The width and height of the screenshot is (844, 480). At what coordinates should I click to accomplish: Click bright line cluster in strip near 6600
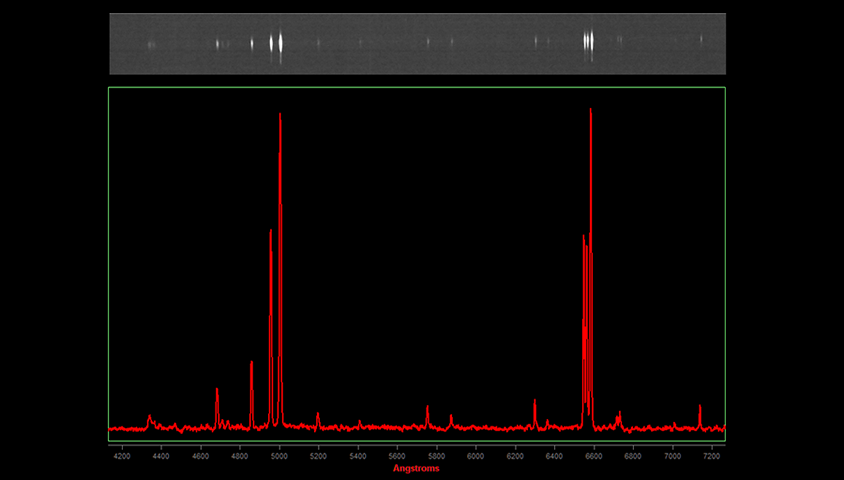pyautogui.click(x=589, y=41)
